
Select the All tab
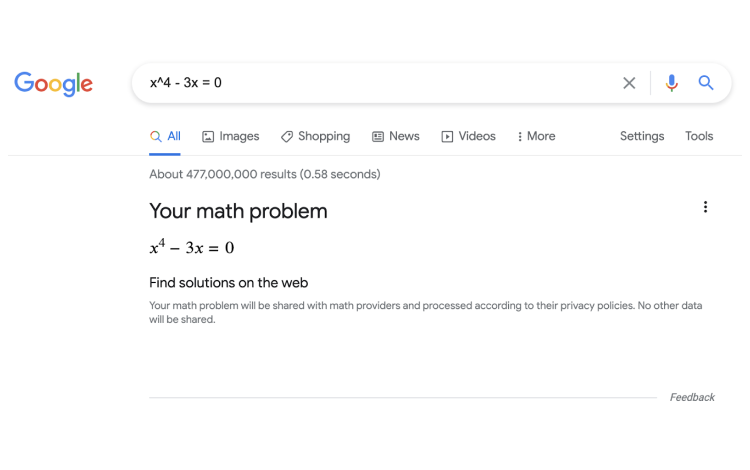pyautogui.click(x=165, y=136)
